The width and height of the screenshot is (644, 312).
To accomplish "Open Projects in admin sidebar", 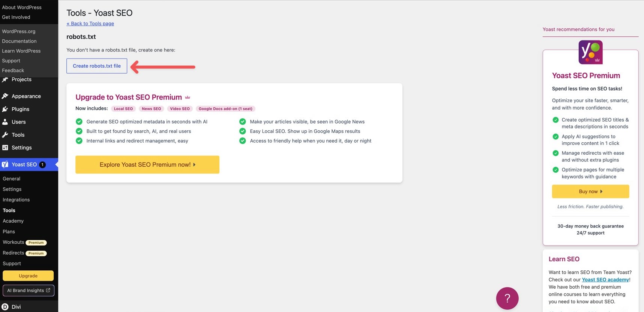I will [21, 79].
